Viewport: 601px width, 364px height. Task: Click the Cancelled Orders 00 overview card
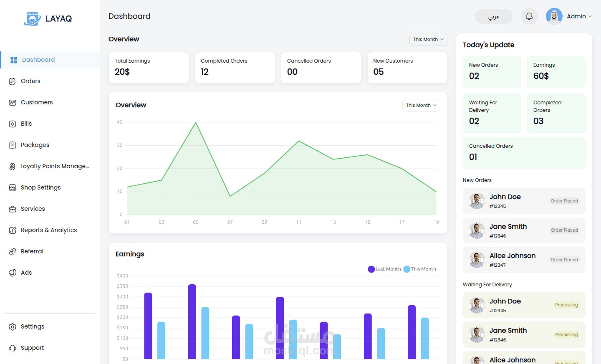coord(321,68)
